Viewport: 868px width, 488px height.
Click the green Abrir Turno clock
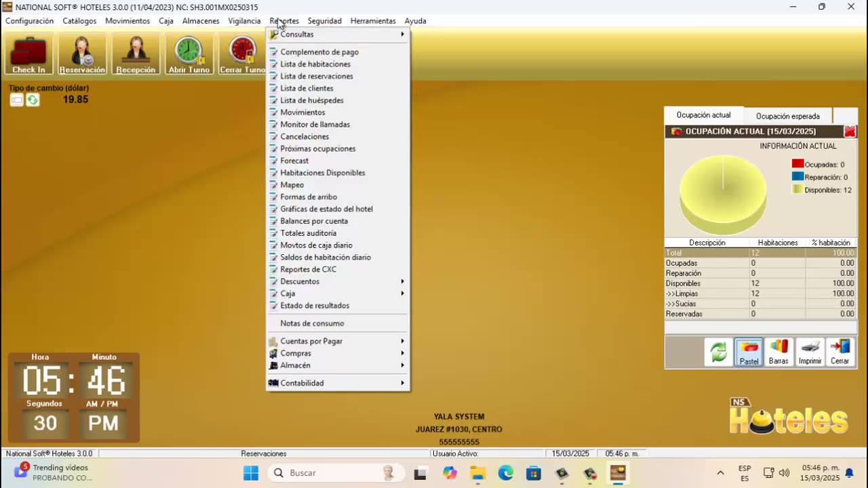tap(189, 54)
